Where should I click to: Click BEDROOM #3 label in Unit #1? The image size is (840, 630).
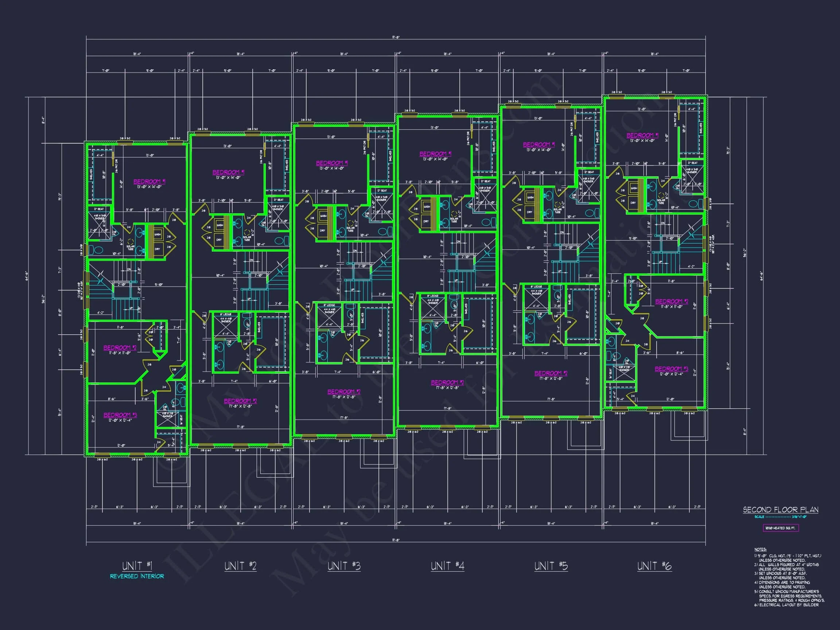(120, 415)
